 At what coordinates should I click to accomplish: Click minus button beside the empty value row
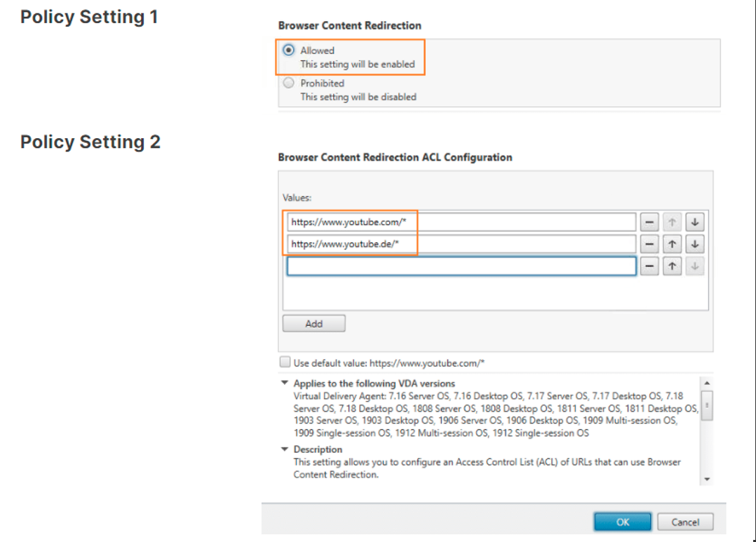[x=649, y=266]
